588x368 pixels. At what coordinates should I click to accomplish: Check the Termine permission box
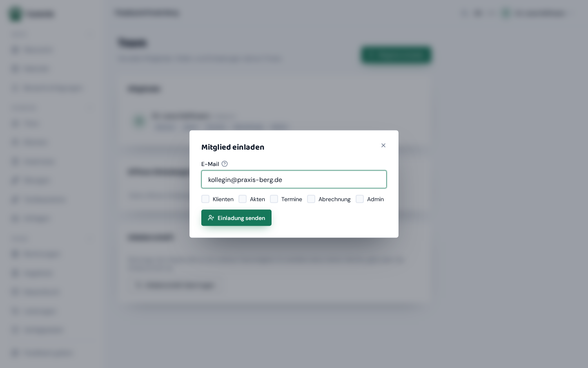[x=274, y=199]
